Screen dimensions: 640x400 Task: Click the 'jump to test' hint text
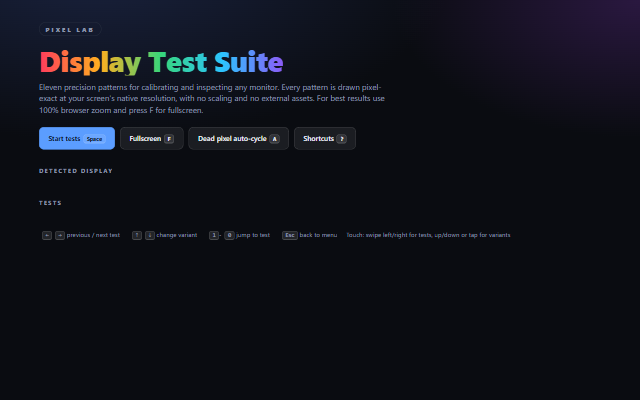(253, 235)
